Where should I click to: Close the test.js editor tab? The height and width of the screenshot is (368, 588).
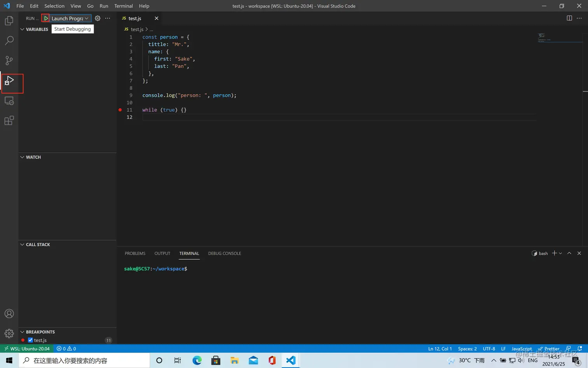click(156, 18)
